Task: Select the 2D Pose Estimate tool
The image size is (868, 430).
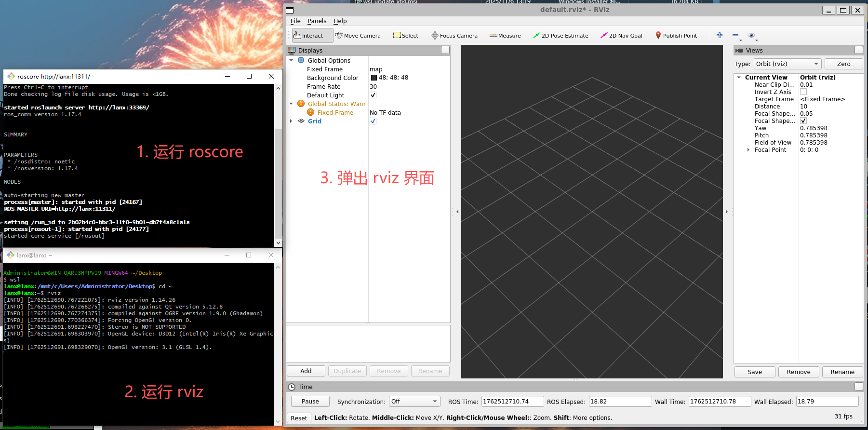Action: [561, 36]
